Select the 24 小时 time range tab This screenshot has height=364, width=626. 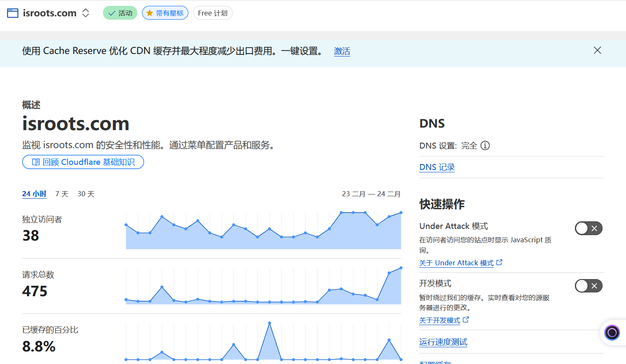(x=34, y=194)
